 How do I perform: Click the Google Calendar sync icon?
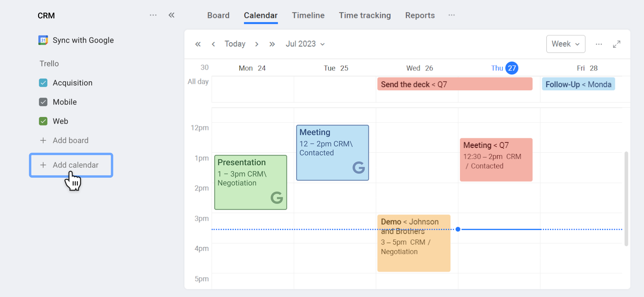pos(43,40)
